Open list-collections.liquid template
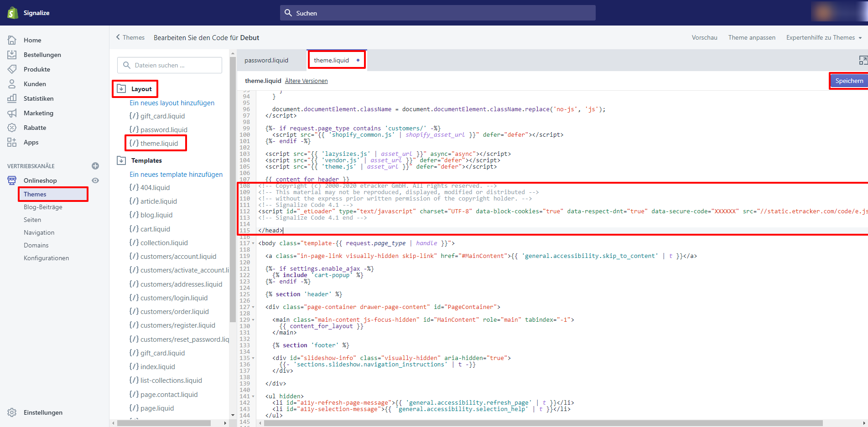The width and height of the screenshot is (868, 427). (x=165, y=380)
